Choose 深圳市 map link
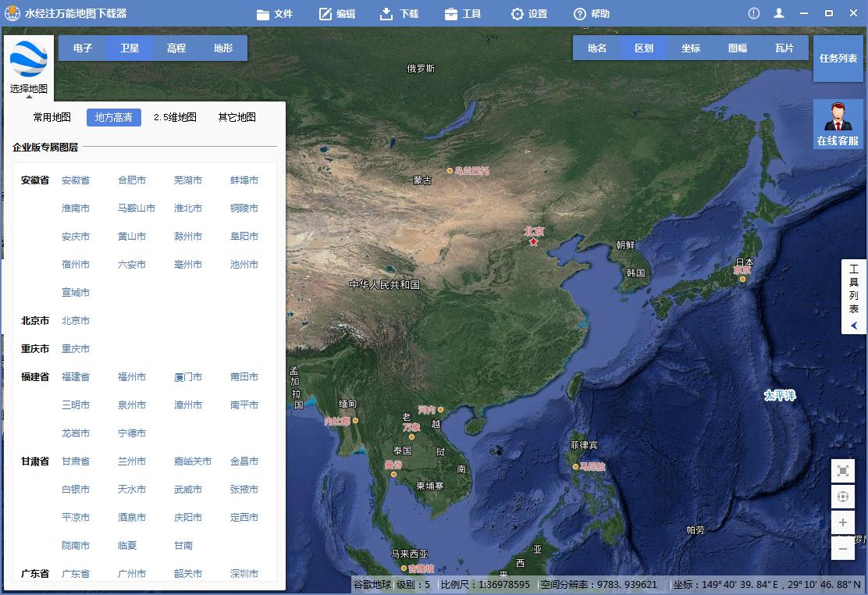This screenshot has width=868, height=595. tap(244, 573)
